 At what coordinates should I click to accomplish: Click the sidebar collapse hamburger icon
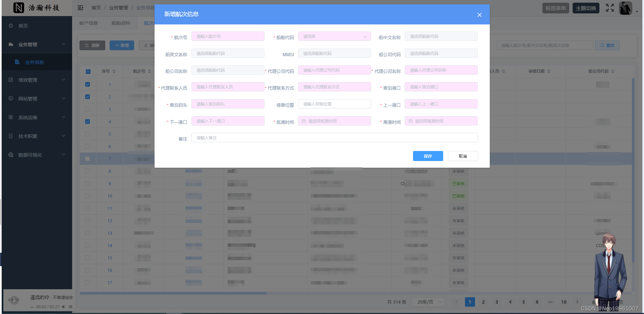click(80, 7)
